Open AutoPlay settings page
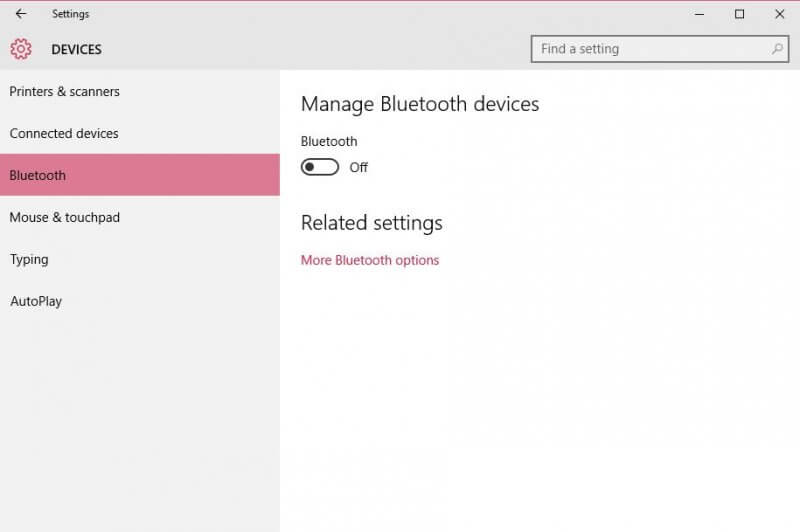 (140, 301)
